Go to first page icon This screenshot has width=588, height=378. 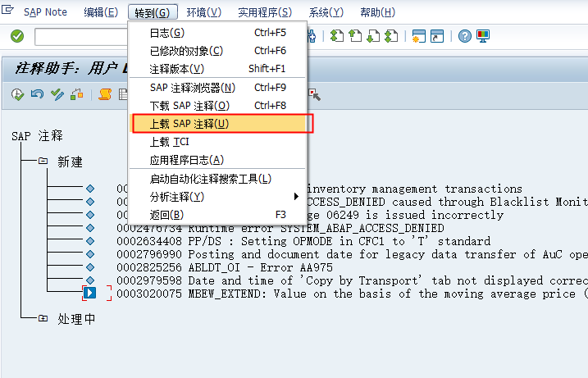[337, 36]
